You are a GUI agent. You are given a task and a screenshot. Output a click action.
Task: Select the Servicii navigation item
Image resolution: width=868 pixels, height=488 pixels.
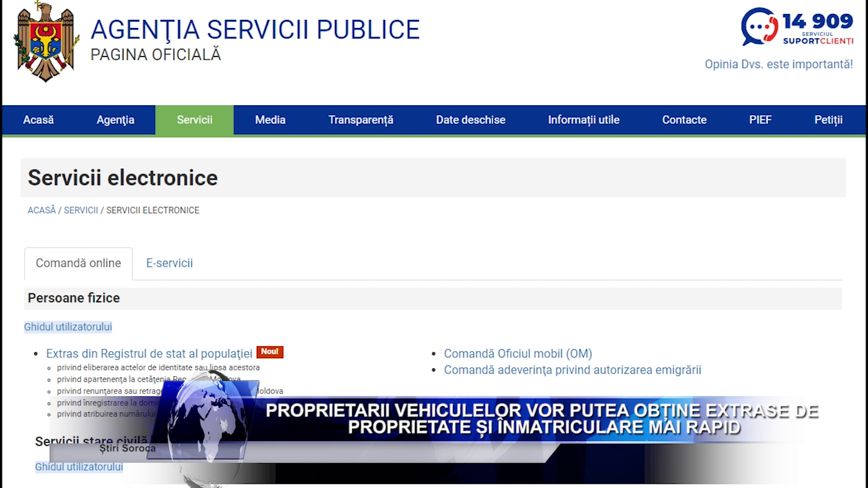[x=194, y=120]
